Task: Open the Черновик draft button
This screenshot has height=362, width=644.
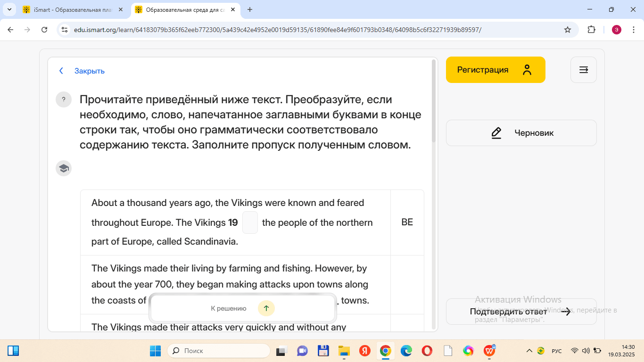Action: pos(521,133)
